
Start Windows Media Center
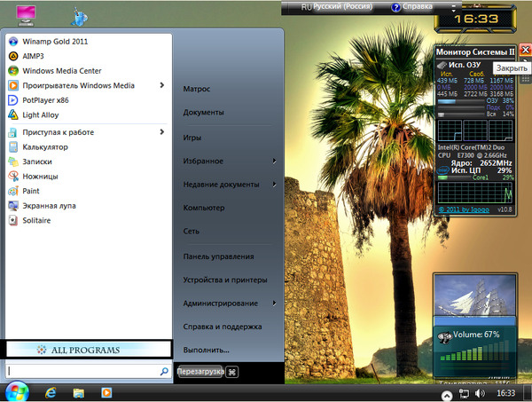pyautogui.click(x=61, y=70)
